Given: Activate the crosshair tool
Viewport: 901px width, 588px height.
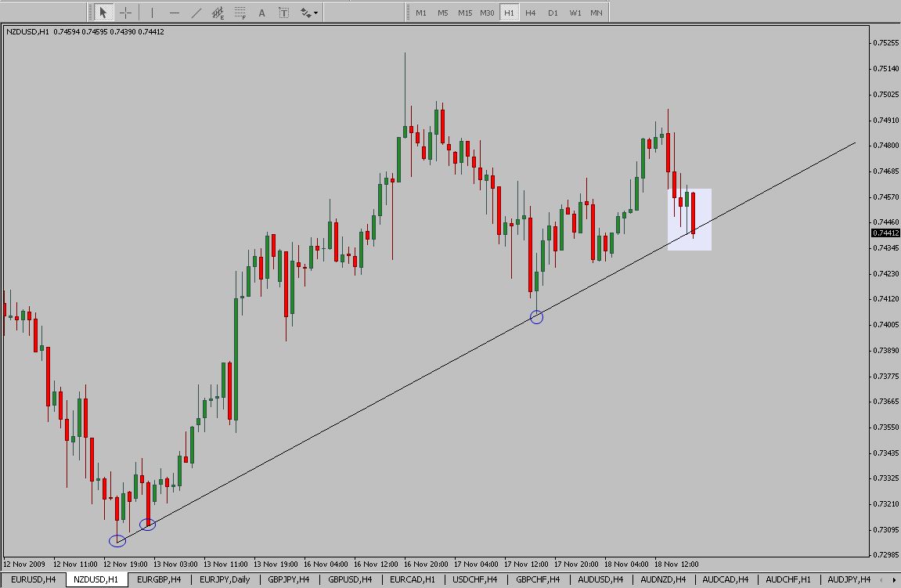Looking at the screenshot, I should pyautogui.click(x=125, y=13).
